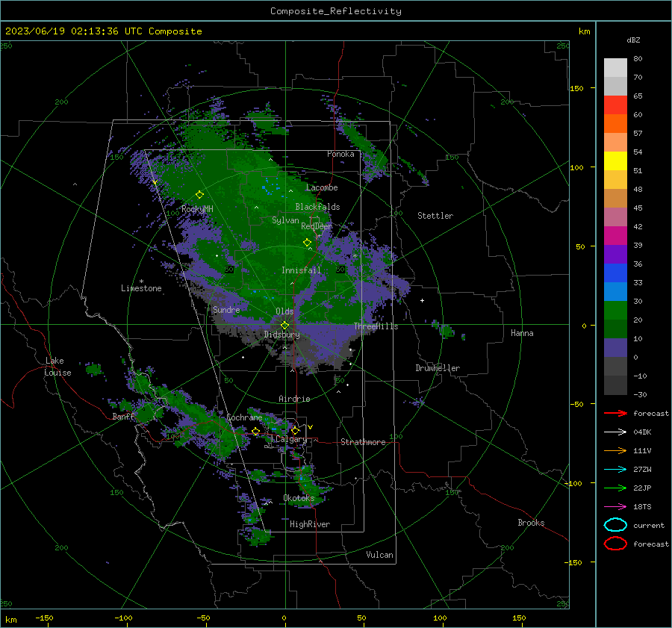This screenshot has height=628, width=672.
Task: Click the RockyMH town label
Action: 197,209
